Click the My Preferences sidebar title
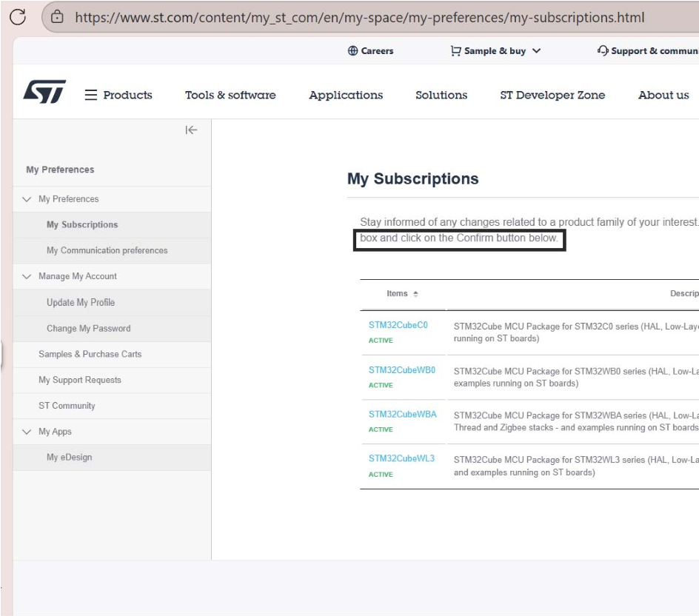 60,170
